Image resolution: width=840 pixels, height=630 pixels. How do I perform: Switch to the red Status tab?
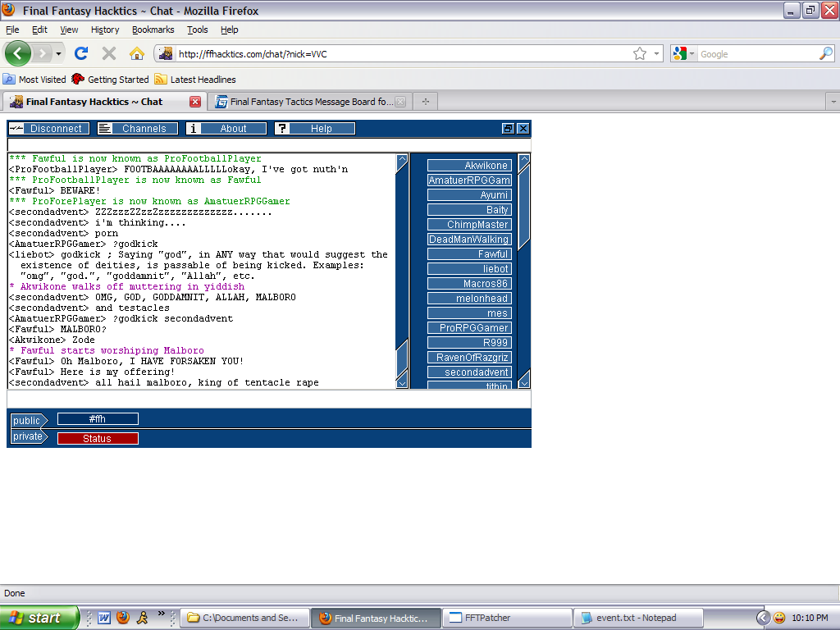coord(98,438)
